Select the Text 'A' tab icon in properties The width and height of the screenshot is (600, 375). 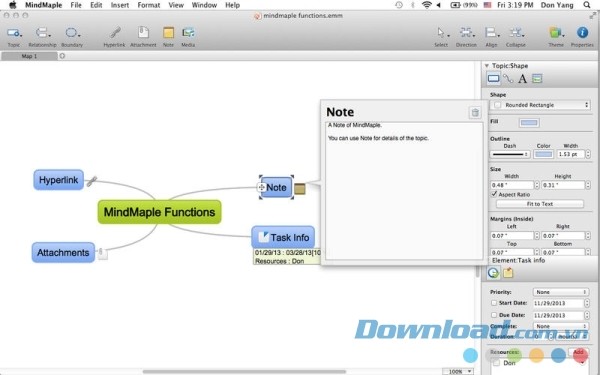click(x=522, y=79)
